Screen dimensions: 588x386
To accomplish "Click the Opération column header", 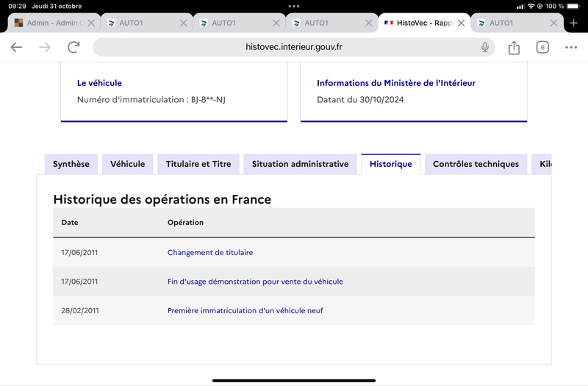I will coord(185,223).
